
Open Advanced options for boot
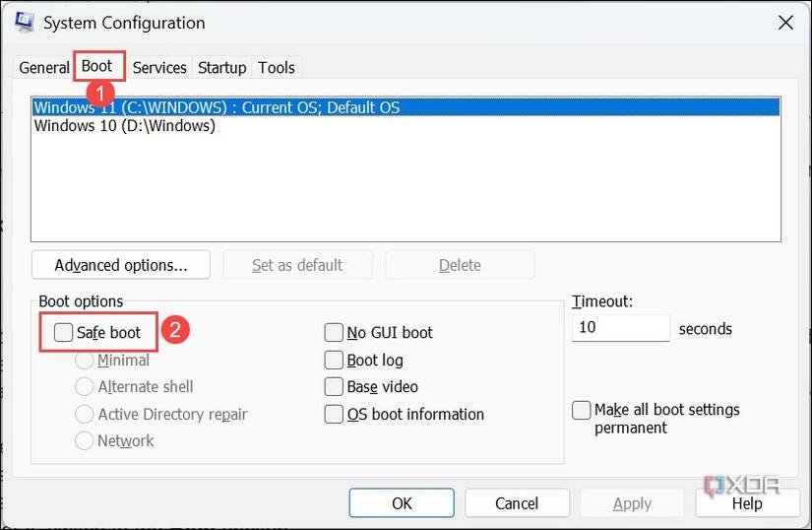coord(121,265)
